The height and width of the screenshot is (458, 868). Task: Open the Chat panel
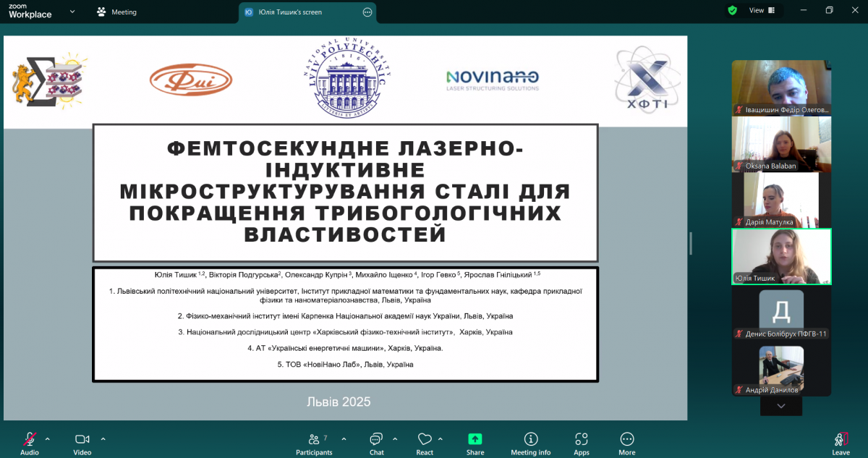point(376,440)
